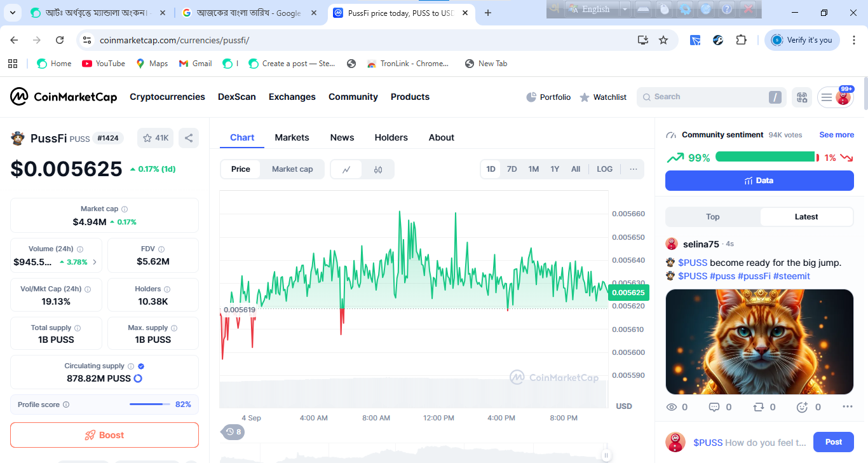
Task: Show the Market cap info tooltip icon
Action: 125,209
